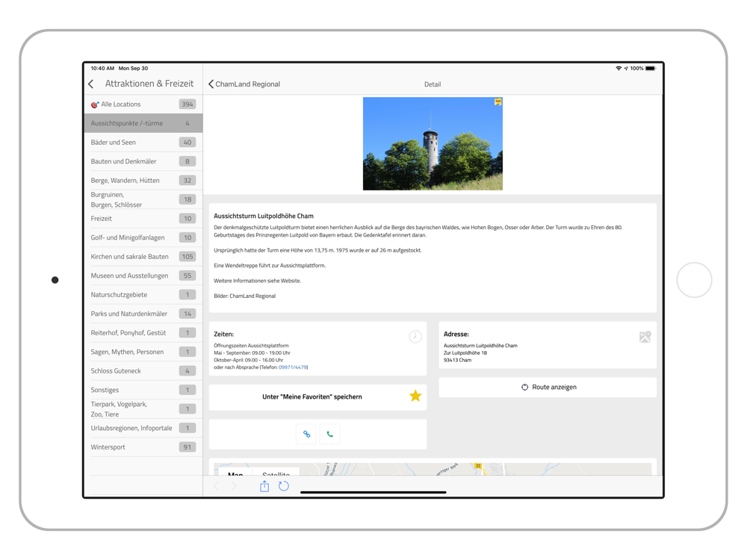Select Aussichtspunkte /-türme category
Viewport: 747px width, 560px height.
(x=143, y=123)
